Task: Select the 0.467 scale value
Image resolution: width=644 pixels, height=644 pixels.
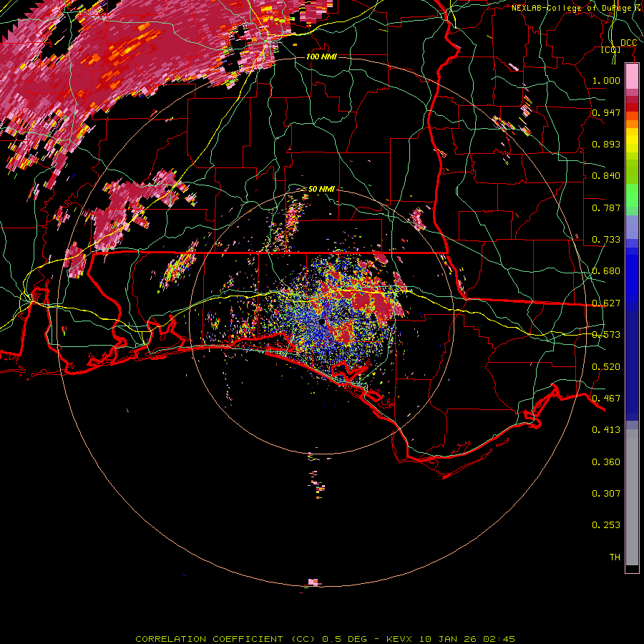Action: pyautogui.click(x=606, y=399)
